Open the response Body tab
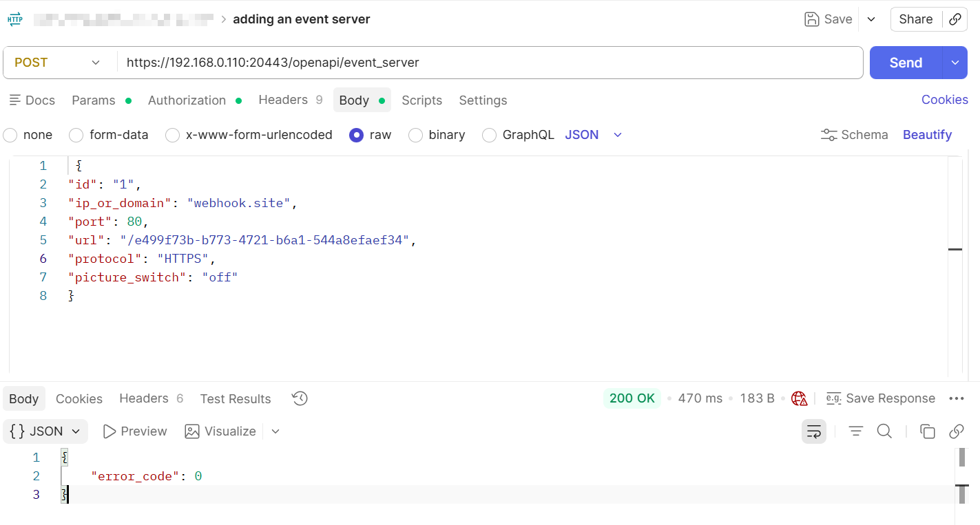This screenshot has width=980, height=525. point(24,399)
